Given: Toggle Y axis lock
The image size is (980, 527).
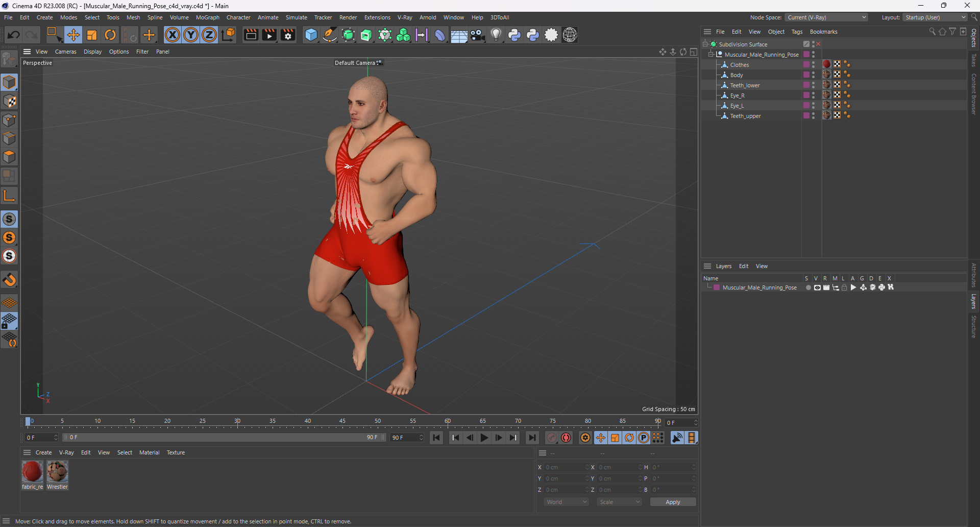Looking at the screenshot, I should [191, 35].
